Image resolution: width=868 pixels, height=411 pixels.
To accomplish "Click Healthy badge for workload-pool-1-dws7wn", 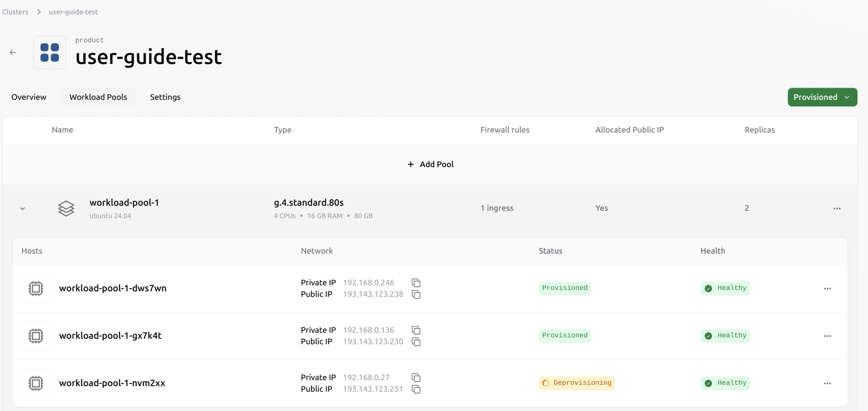I will pos(725,288).
